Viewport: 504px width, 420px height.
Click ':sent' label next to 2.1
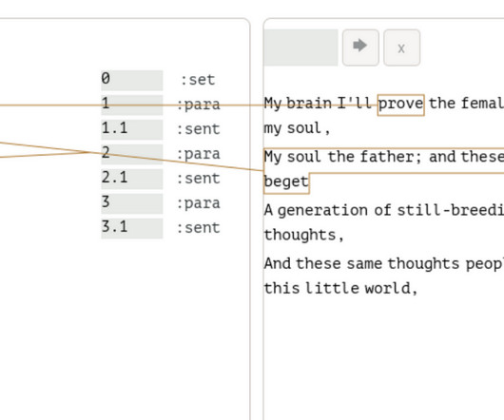click(x=199, y=179)
